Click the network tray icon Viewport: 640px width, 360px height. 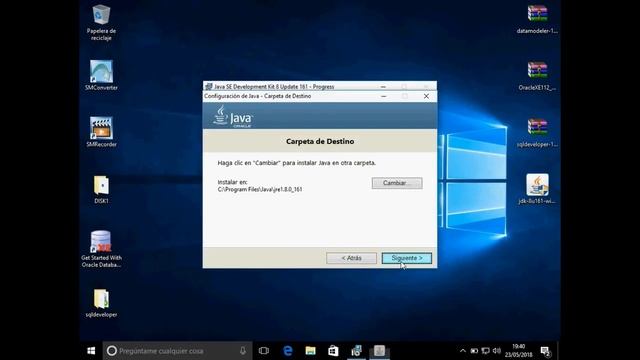coord(485,351)
